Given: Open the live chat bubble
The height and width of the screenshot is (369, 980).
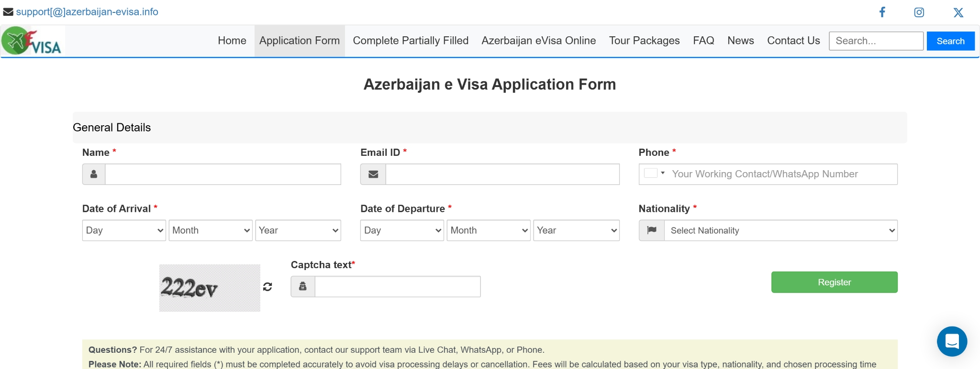Looking at the screenshot, I should 952,341.
